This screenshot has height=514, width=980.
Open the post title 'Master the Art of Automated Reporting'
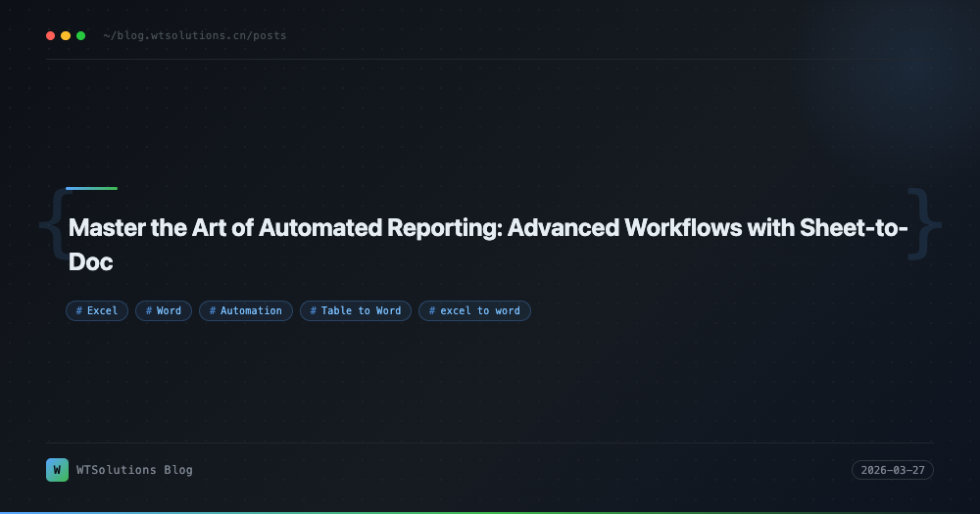click(487, 245)
